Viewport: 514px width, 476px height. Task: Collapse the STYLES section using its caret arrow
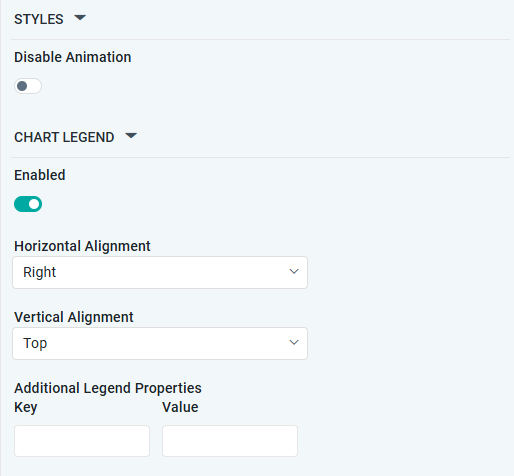pos(80,18)
